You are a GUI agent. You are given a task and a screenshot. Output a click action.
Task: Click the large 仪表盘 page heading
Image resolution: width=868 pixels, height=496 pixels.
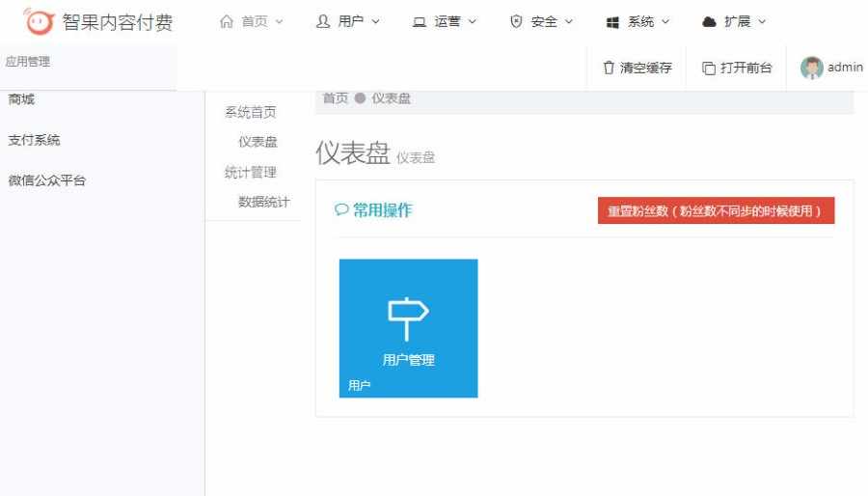click(353, 152)
